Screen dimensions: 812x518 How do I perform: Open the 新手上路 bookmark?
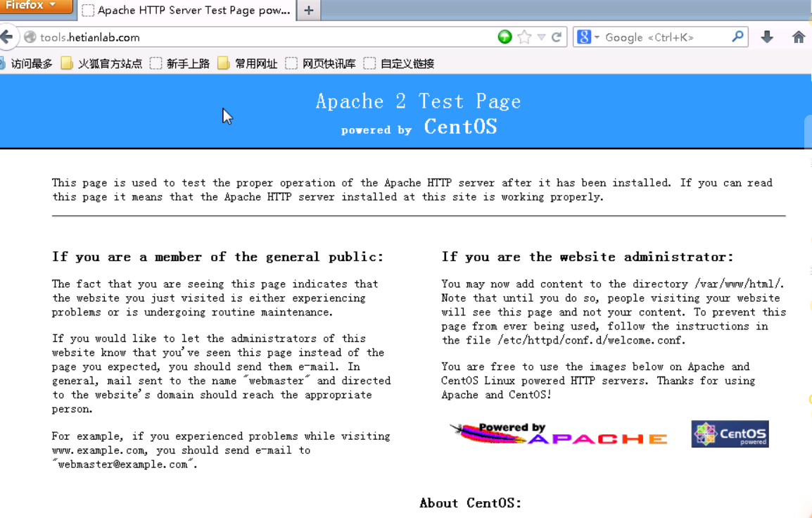click(179, 64)
